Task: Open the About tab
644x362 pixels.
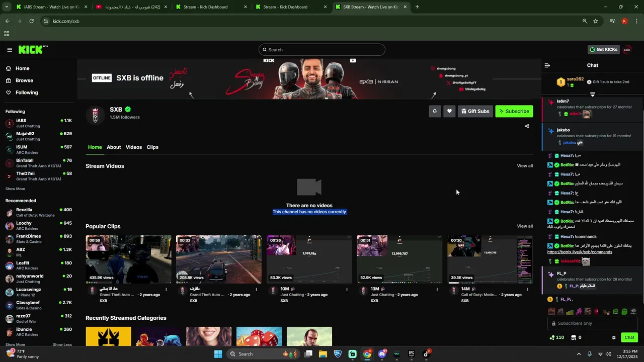Action: click(114, 147)
